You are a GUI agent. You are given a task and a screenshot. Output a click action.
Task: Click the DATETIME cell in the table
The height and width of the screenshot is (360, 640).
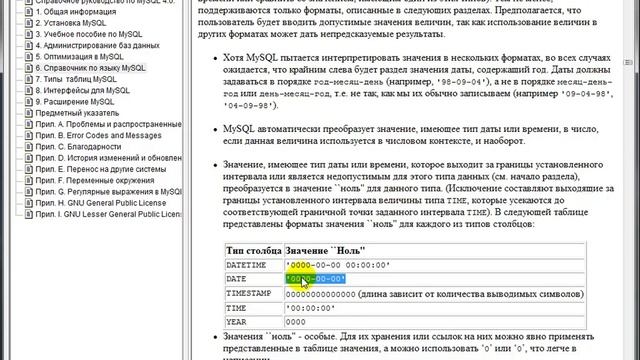coord(254,265)
